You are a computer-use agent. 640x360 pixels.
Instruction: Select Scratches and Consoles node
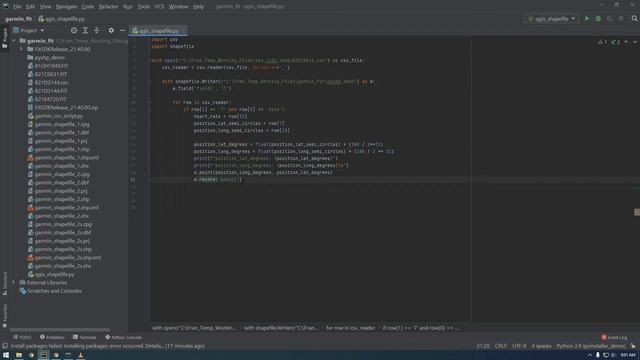(x=54, y=291)
